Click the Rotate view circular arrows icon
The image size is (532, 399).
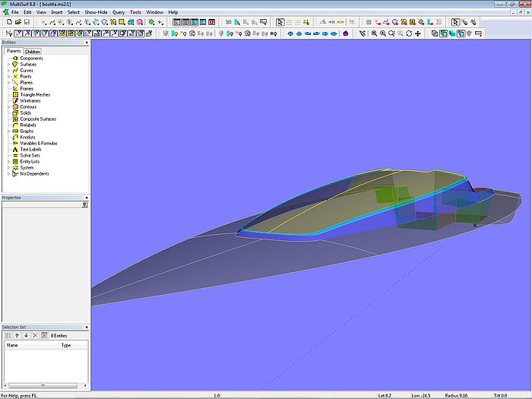pyautogui.click(x=409, y=33)
